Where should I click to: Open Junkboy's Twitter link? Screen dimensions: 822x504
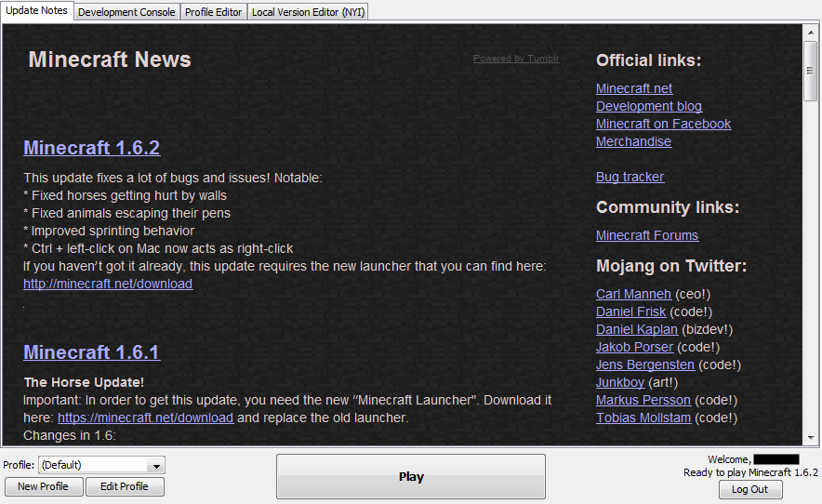[620, 383]
